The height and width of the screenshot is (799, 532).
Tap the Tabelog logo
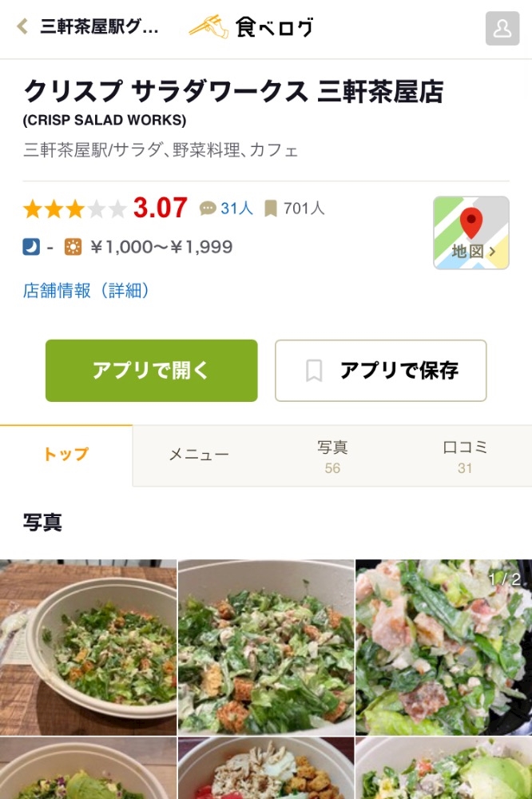click(251, 27)
